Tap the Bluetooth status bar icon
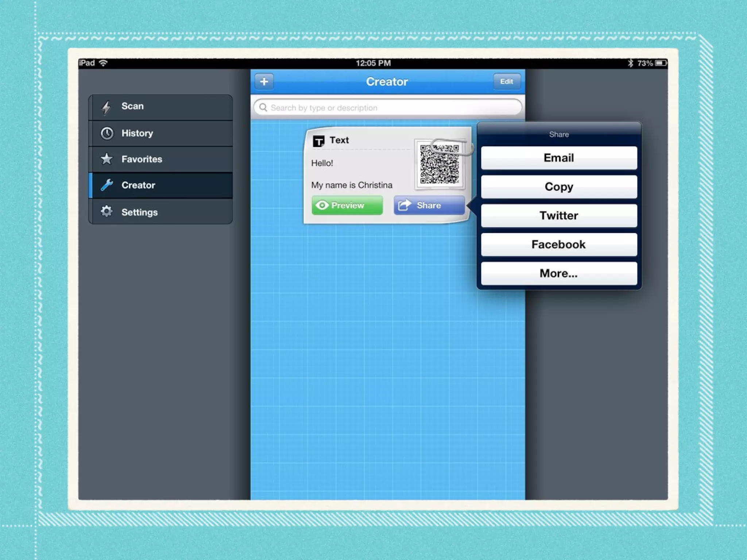This screenshot has height=560, width=747. (x=630, y=63)
